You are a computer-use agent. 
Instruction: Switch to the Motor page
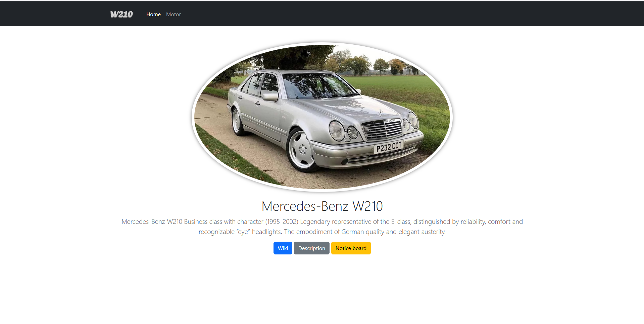(x=173, y=14)
